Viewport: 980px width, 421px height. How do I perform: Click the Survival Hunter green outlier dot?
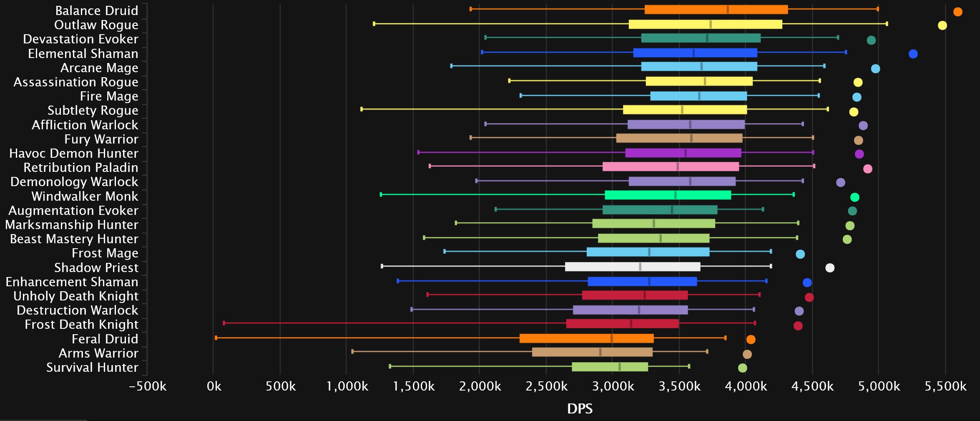(x=742, y=368)
